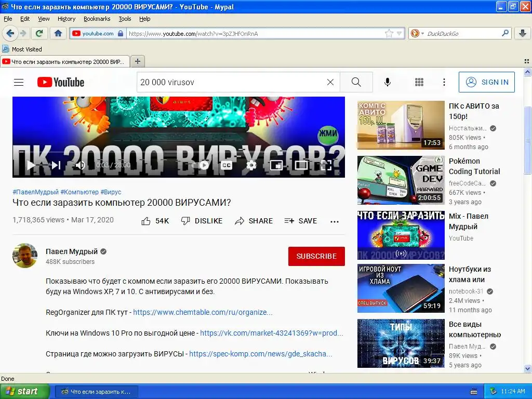The height and width of the screenshot is (399, 532).
Task: Enter full screen video mode
Action: click(326, 165)
